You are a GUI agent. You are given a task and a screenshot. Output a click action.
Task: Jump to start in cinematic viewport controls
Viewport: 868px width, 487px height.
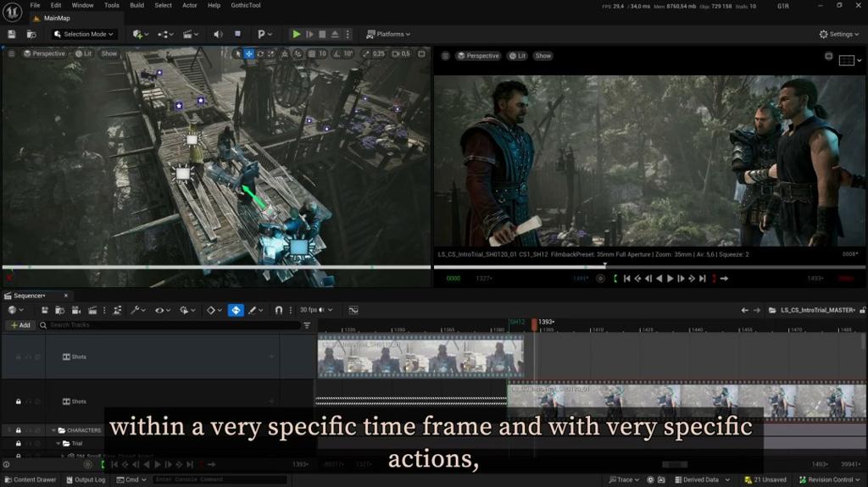[626, 279]
